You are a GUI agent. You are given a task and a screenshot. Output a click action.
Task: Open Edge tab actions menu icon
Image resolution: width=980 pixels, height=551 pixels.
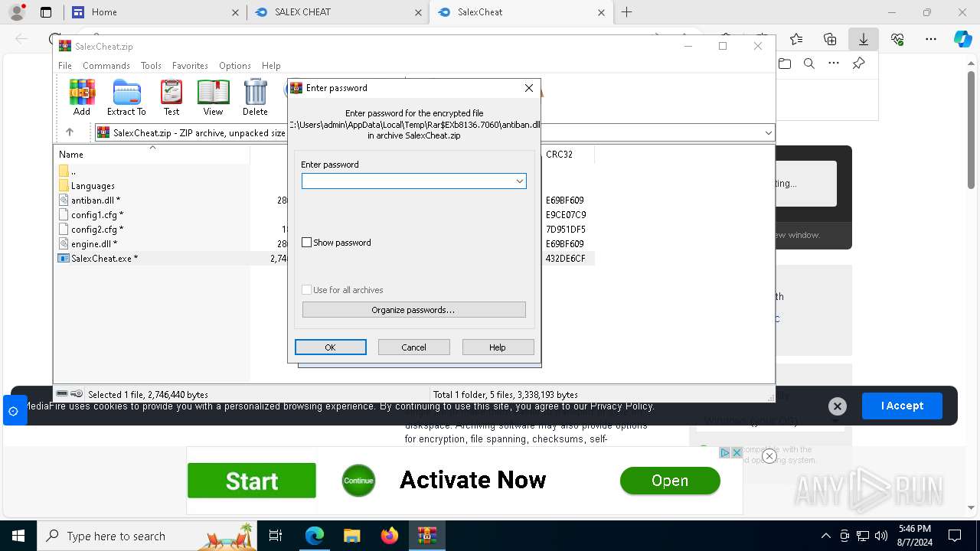pyautogui.click(x=46, y=12)
